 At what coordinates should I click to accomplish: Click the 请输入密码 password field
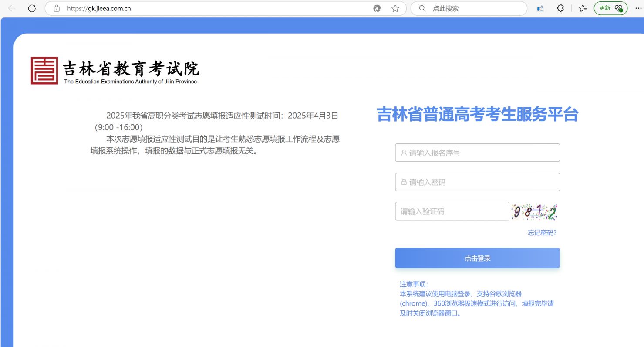point(477,182)
